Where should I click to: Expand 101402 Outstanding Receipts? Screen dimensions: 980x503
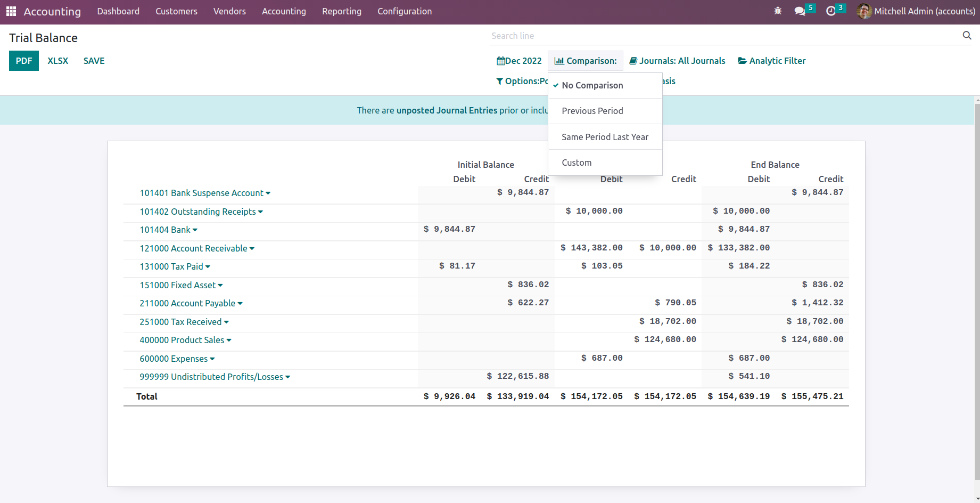tap(201, 212)
